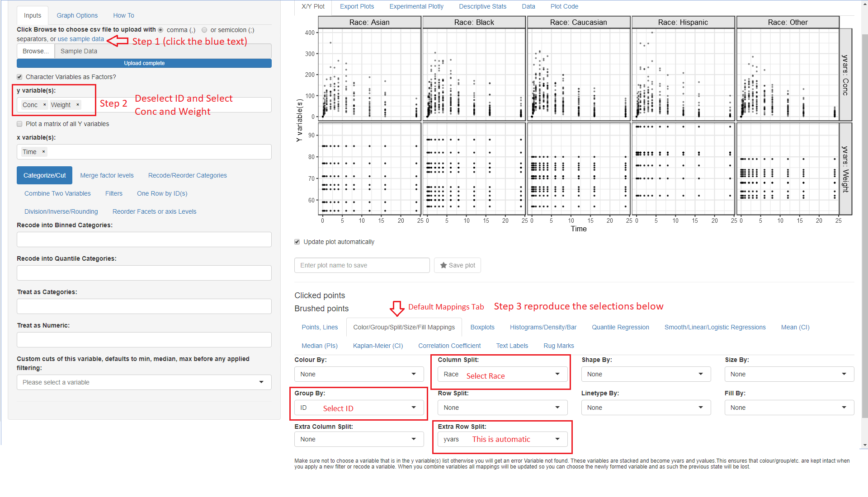Screen dimensions: 868x497
Task: Open the Group By ID dropdown
Action: click(x=359, y=408)
